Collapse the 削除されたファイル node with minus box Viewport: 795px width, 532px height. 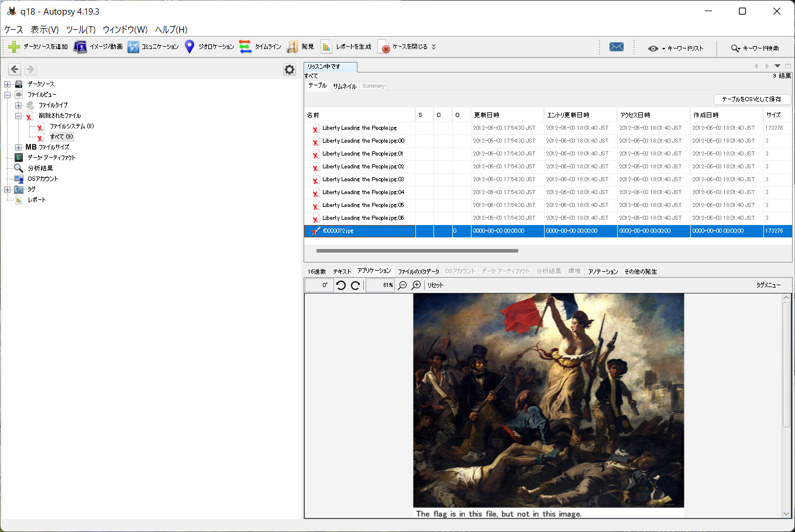coord(19,116)
